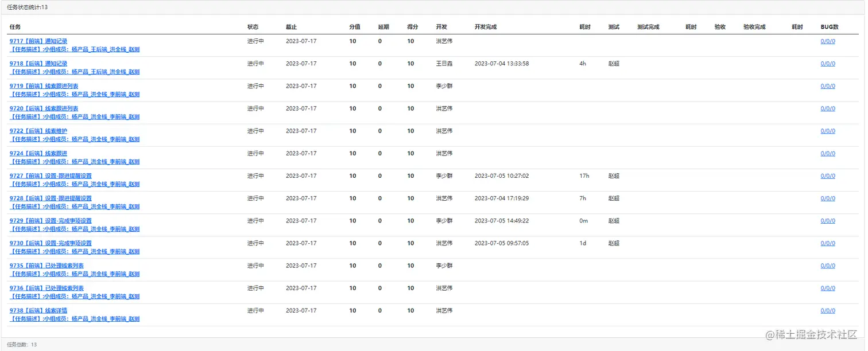Open the 任务描述 link under task 9722

click(x=75, y=139)
